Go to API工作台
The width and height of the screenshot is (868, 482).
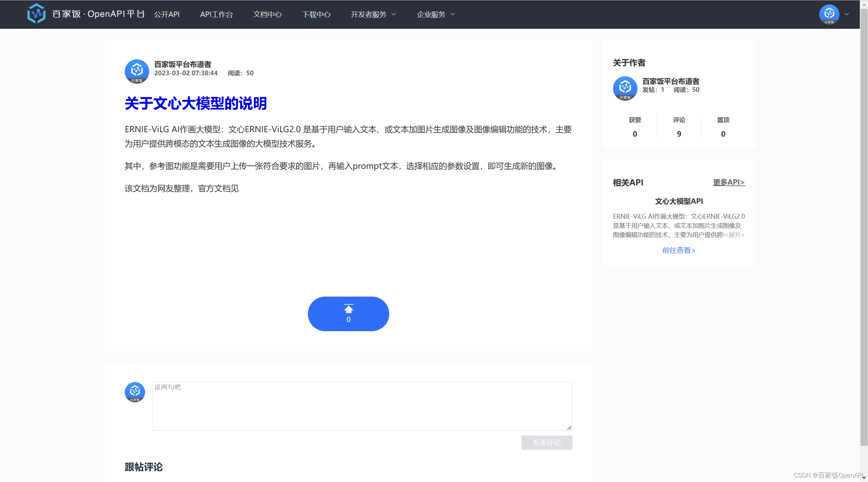click(x=216, y=14)
